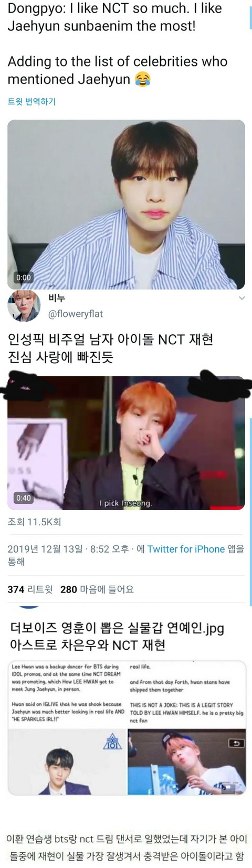Open the tweet date 2019년 12월 13일

[x=45, y=549]
